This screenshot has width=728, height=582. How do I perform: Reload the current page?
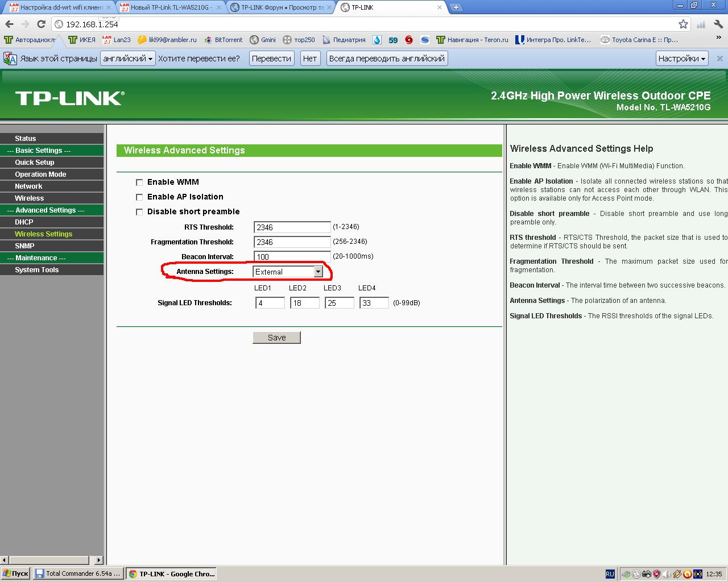pos(41,24)
